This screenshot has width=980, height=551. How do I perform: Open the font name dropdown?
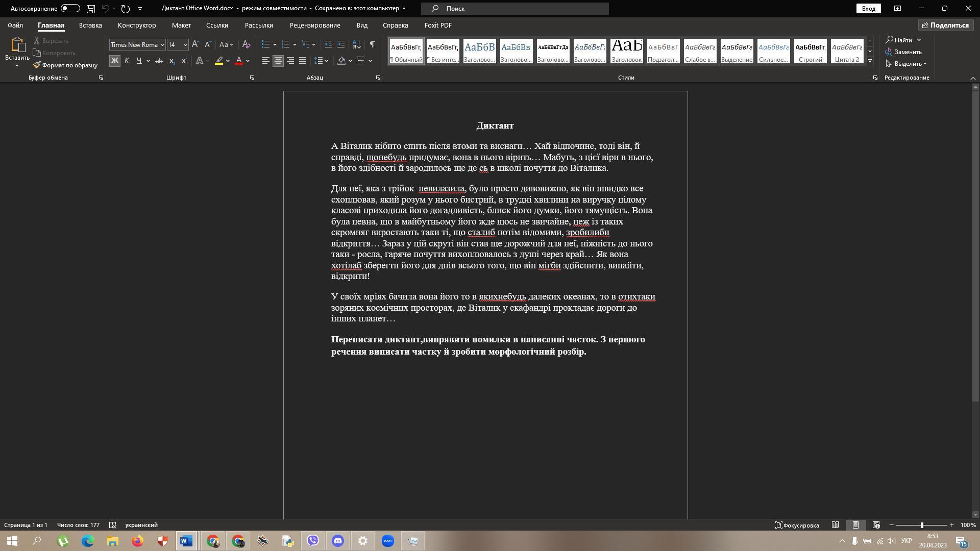click(162, 45)
